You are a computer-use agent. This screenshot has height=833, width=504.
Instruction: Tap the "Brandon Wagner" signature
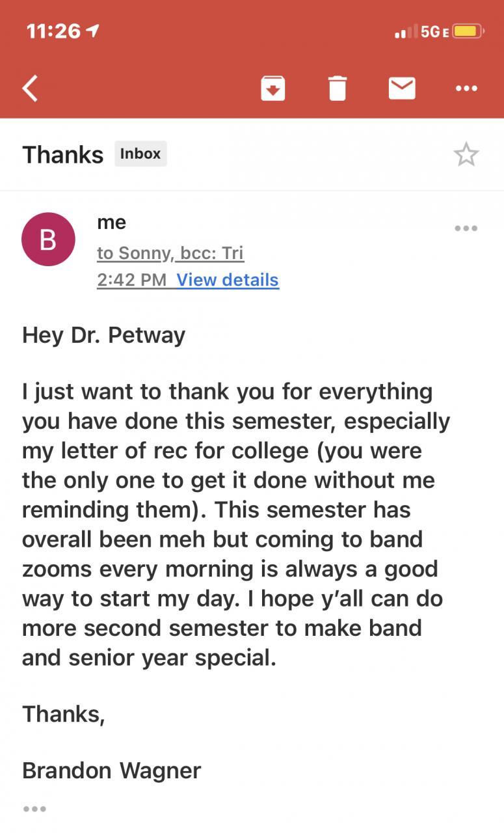tap(112, 771)
